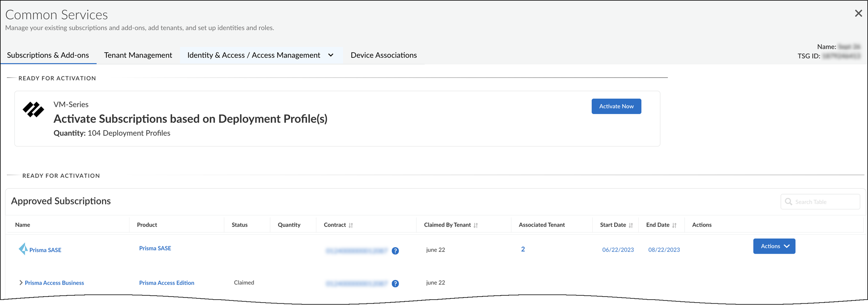Switch to the Tenant Management tab
This screenshot has height=305, width=868.
[x=138, y=55]
